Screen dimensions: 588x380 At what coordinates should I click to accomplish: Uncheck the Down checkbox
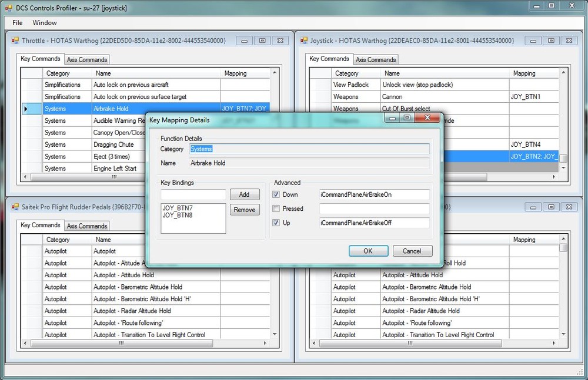tap(276, 194)
